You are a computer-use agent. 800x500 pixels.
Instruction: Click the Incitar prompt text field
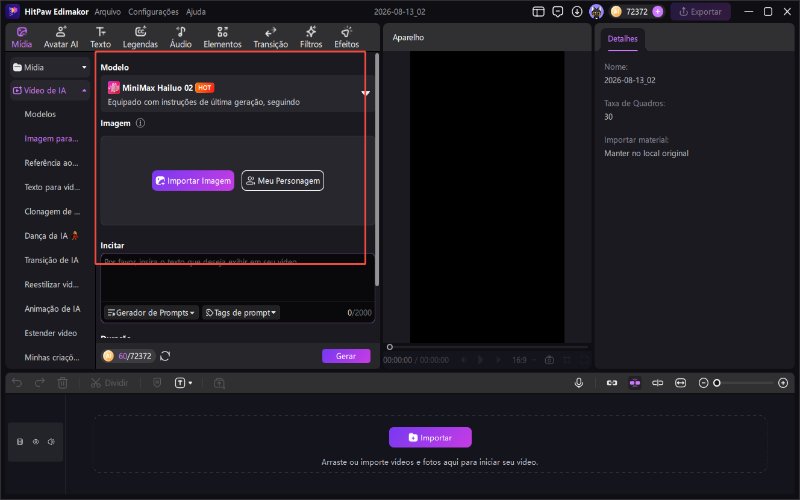[x=237, y=278]
